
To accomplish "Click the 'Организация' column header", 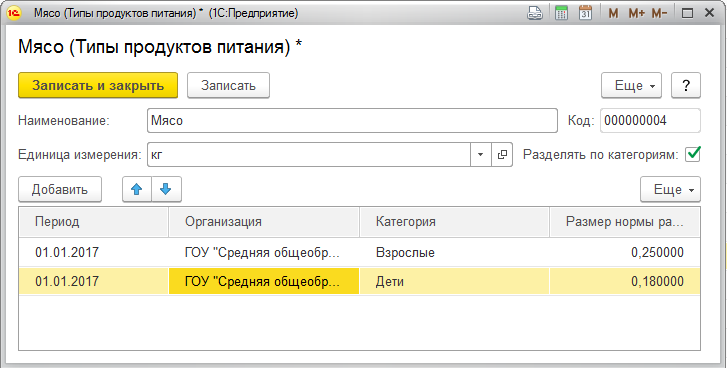I will (x=264, y=222).
